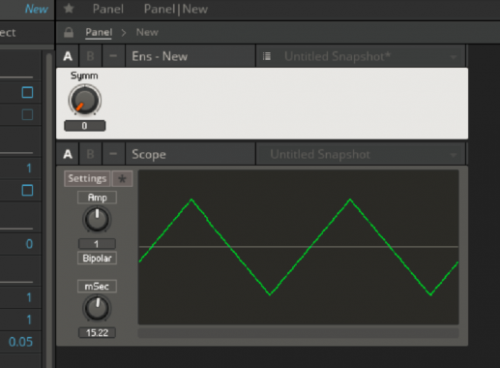This screenshot has height=368, width=500.
Task: Click the star button next to Settings
Action: pyautogui.click(x=122, y=179)
